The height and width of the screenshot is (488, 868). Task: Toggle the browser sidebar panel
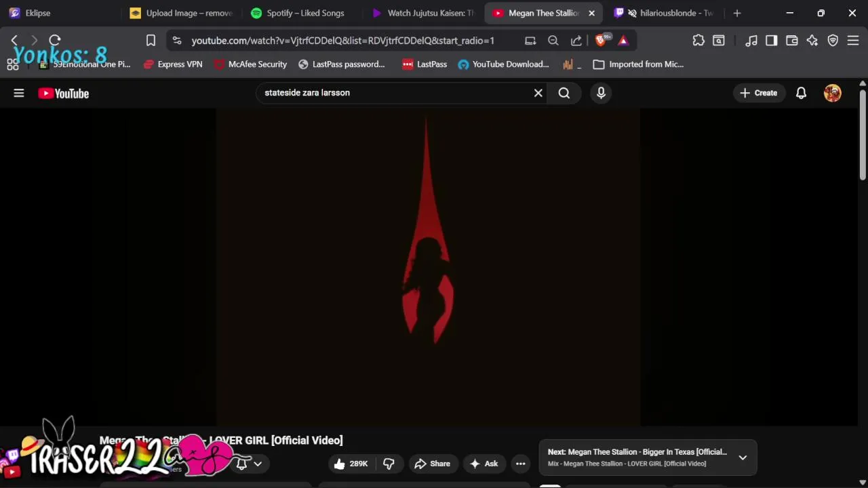[x=771, y=41]
